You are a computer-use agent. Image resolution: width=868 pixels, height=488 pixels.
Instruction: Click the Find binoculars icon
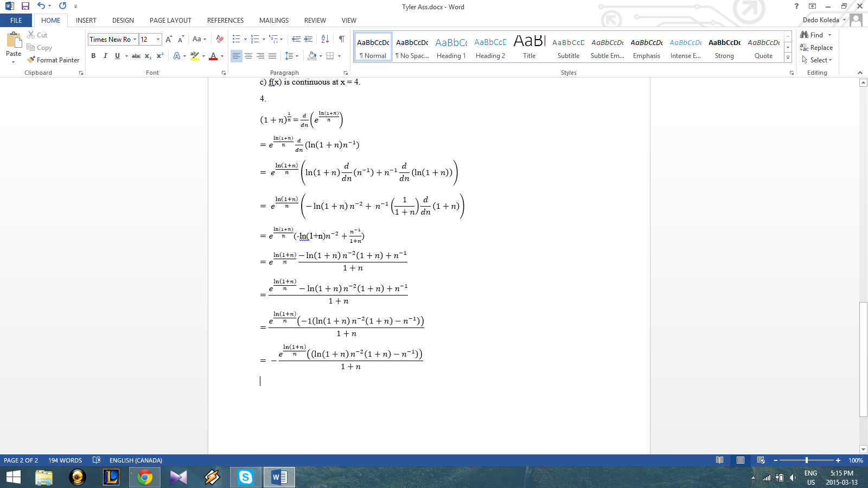tap(805, 35)
